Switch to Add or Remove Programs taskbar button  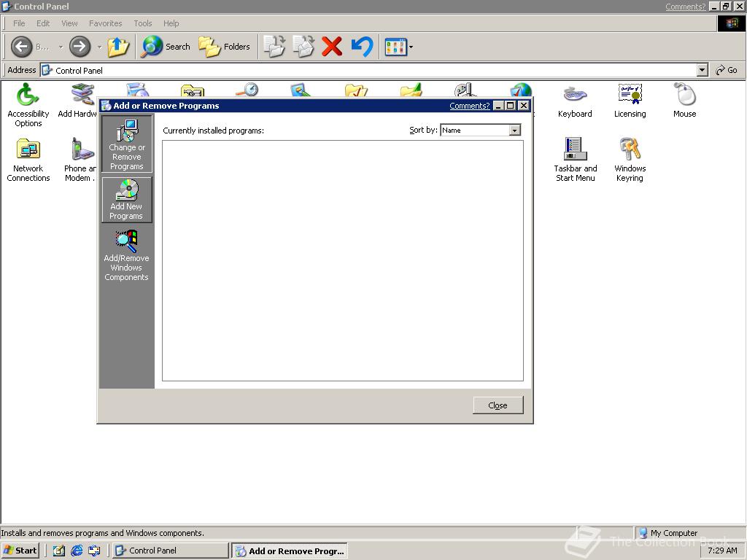(290, 551)
